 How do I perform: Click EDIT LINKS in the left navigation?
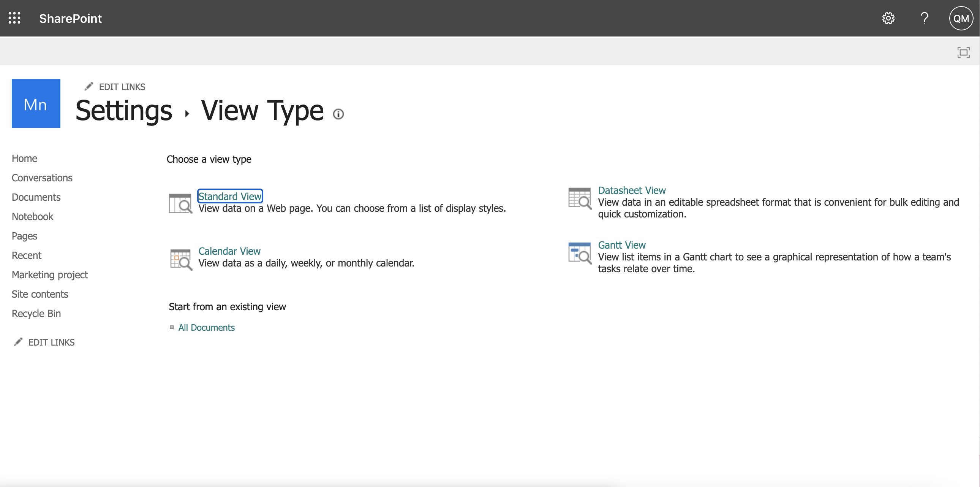(x=51, y=342)
